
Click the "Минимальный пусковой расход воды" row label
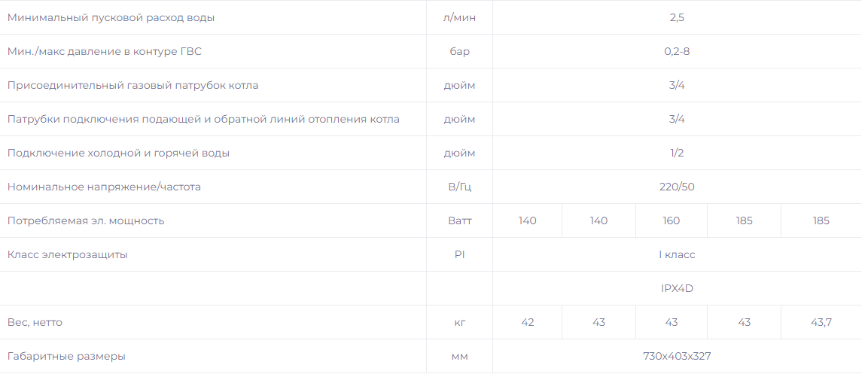[111, 18]
